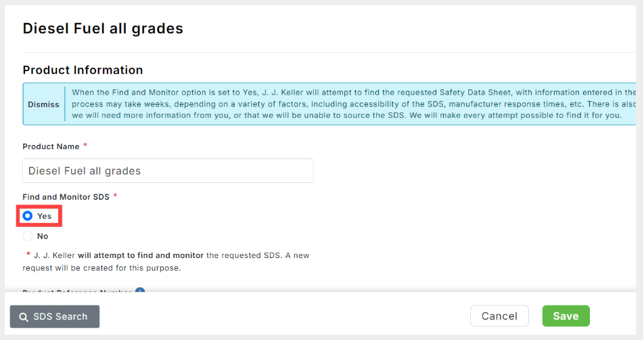Click the magnifier icon in SDS Search
The height and width of the screenshot is (340, 644).
pyautogui.click(x=24, y=317)
